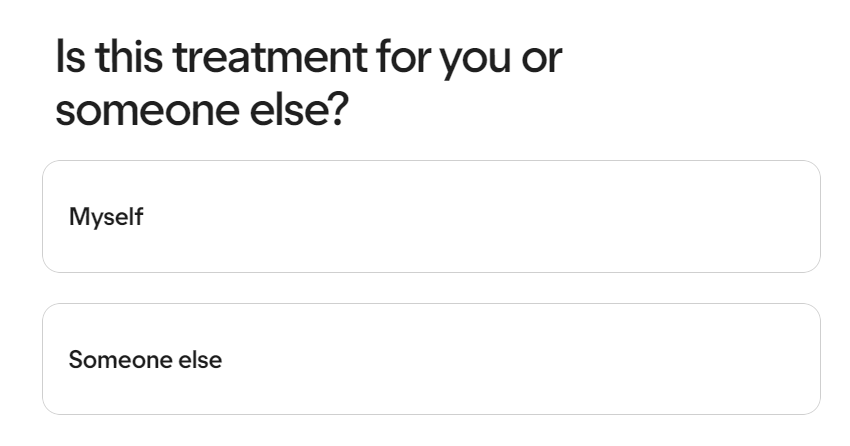Tap the second answer box labeled Someone else
The image size is (850, 446).
432,359
